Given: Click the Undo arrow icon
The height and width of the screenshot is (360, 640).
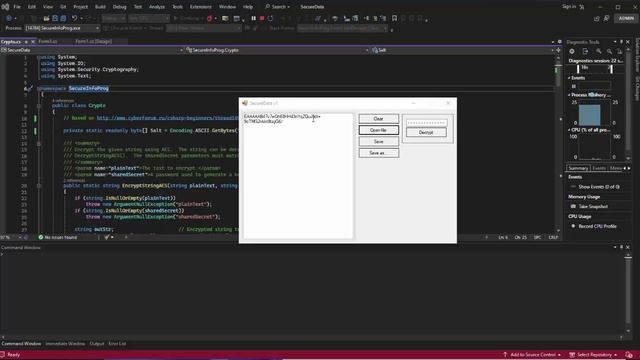Looking at the screenshot, I should pyautogui.click(x=74, y=18).
